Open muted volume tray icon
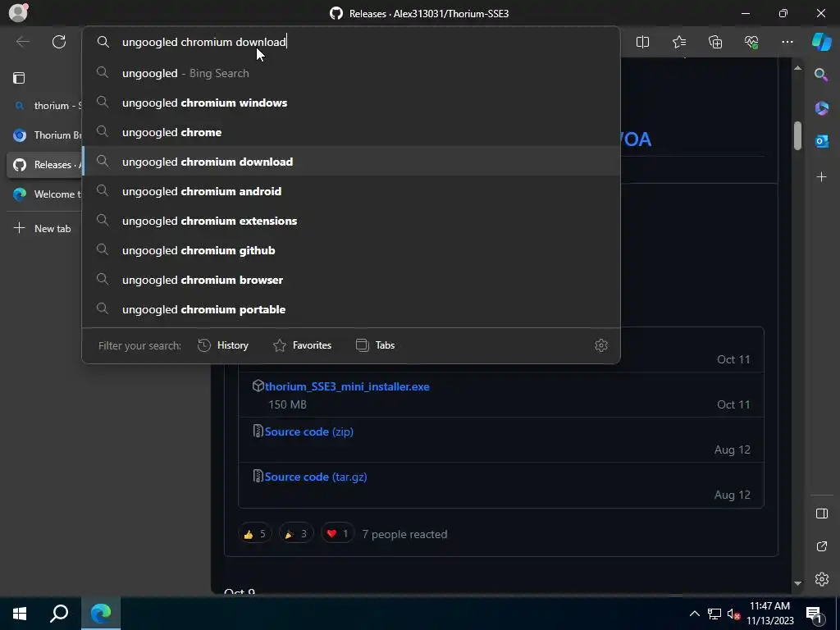 pyautogui.click(x=733, y=614)
